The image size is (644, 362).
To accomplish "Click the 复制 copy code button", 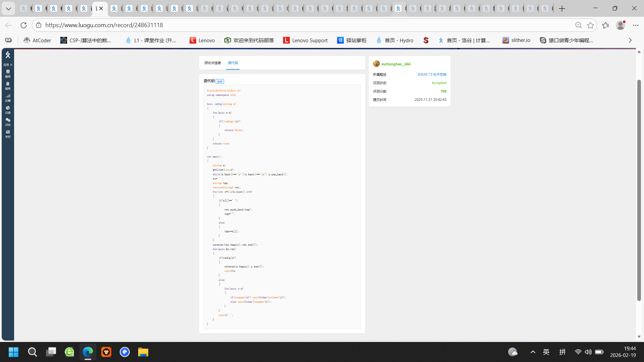I will pyautogui.click(x=220, y=81).
